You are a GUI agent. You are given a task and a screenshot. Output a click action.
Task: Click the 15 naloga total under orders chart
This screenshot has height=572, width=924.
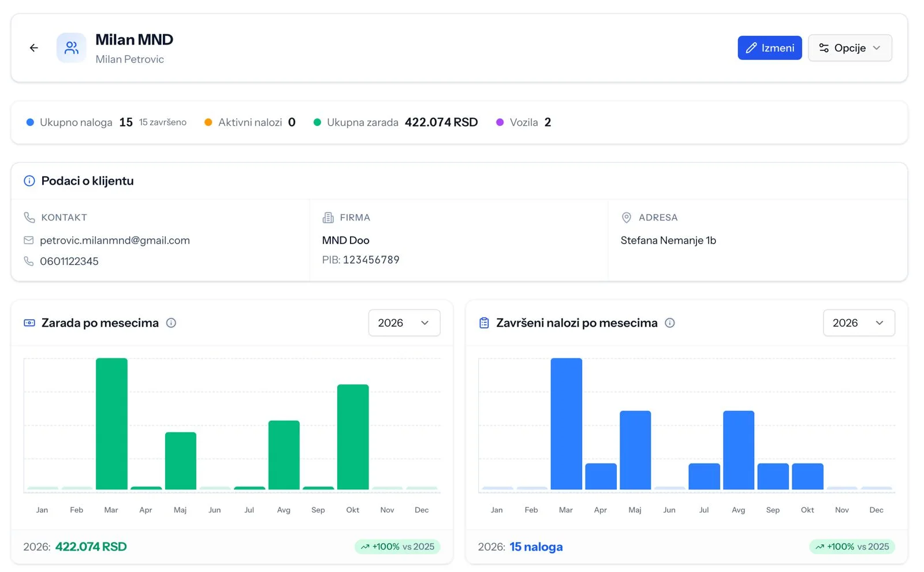click(536, 547)
